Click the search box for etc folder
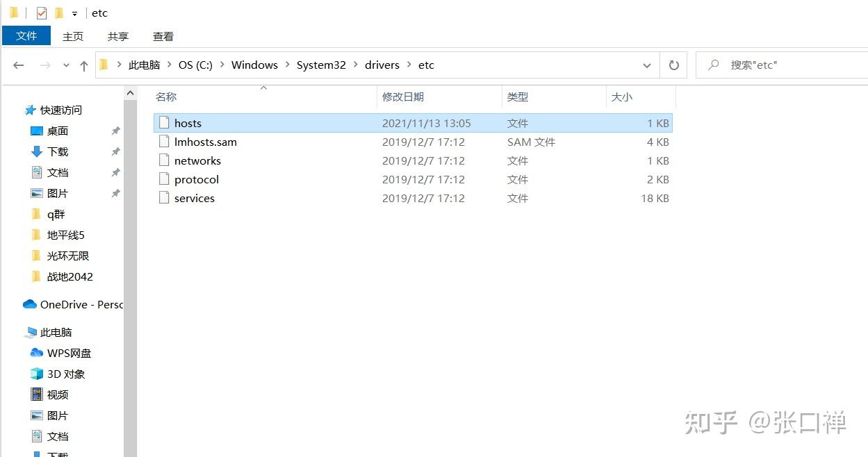868x457 pixels. 781,65
